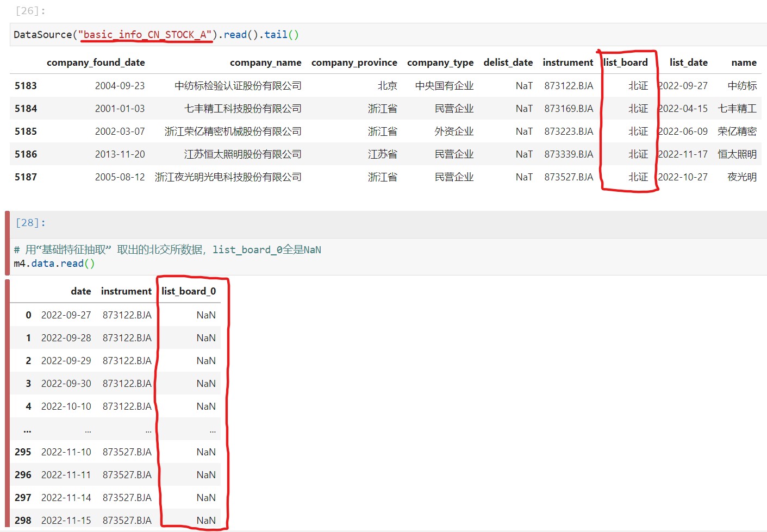Click company type 中央国有企业
Screen dimensions: 767x532
[445, 86]
